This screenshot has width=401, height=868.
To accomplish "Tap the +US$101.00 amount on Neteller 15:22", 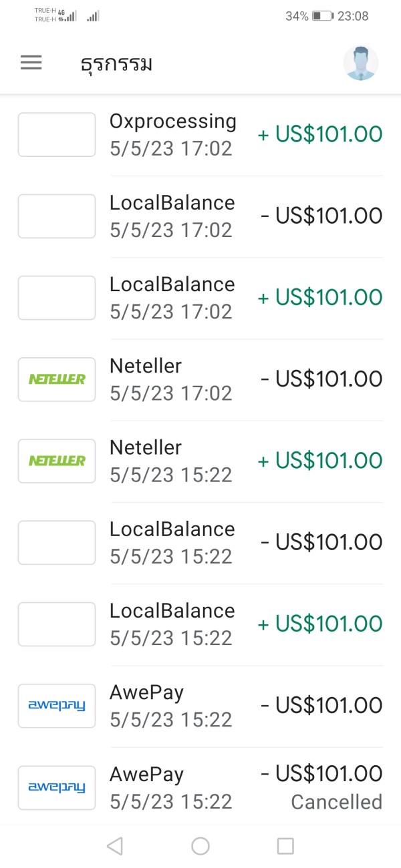I will pyautogui.click(x=320, y=461).
